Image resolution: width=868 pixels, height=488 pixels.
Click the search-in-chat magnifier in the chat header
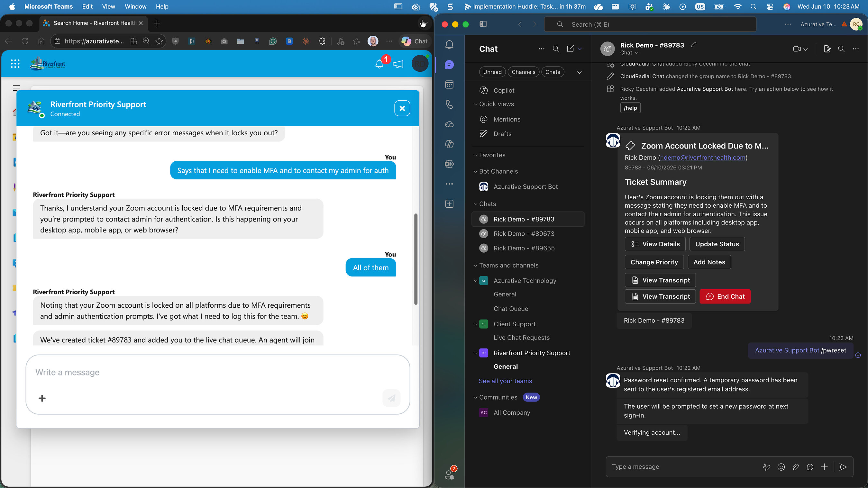(x=841, y=49)
